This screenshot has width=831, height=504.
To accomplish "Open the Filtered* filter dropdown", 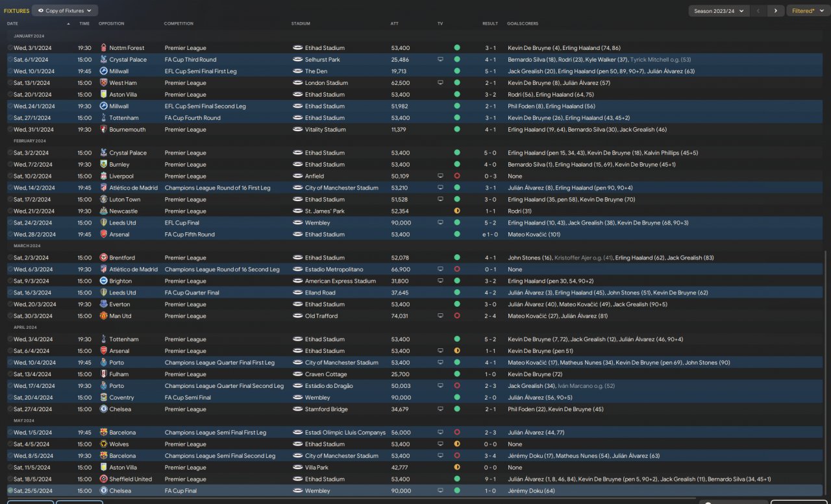I will click(x=808, y=11).
